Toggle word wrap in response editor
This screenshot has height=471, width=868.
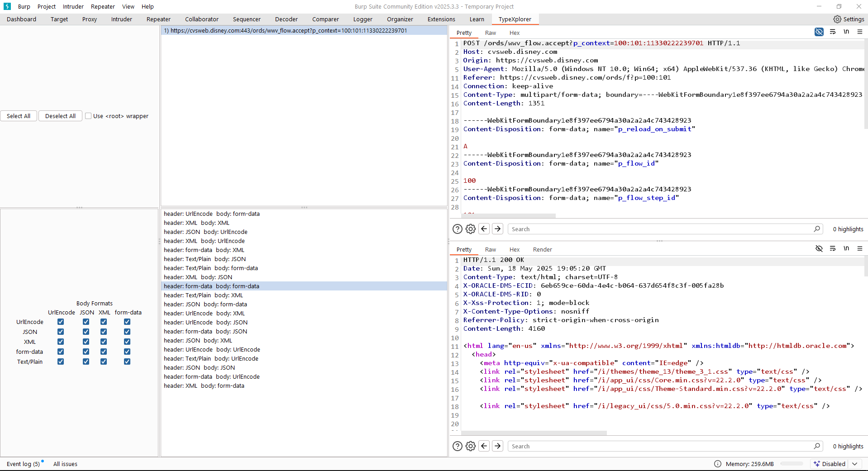click(833, 248)
